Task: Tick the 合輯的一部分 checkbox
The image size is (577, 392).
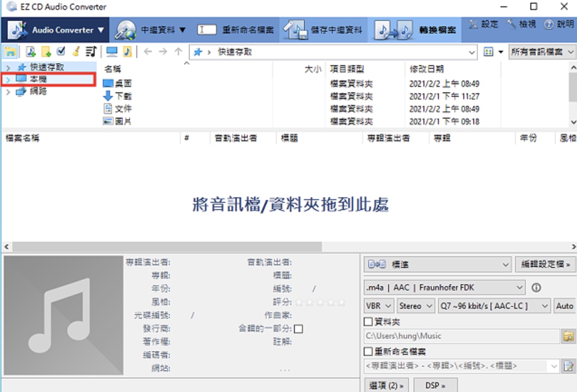Action: click(298, 329)
